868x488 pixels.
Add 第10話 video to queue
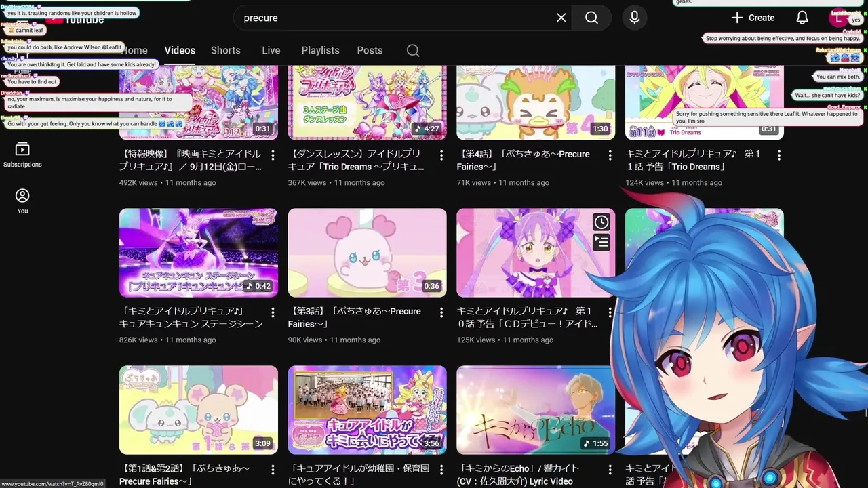[x=601, y=242]
